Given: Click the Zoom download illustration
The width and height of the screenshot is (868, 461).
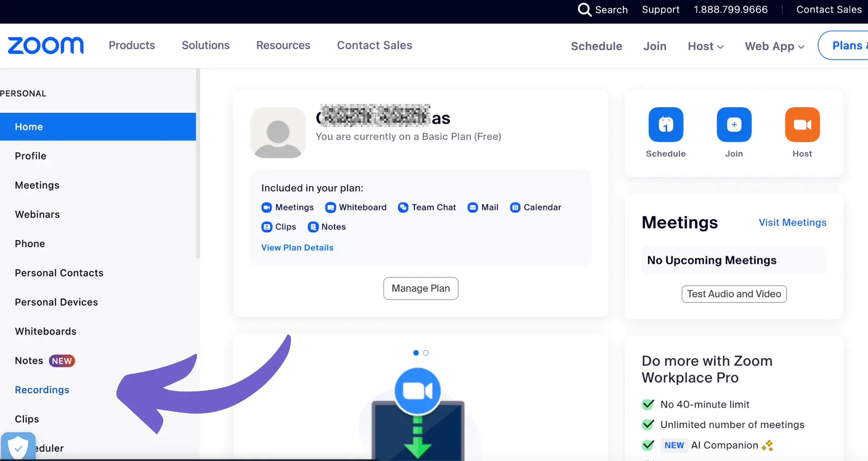Looking at the screenshot, I should pos(418,414).
